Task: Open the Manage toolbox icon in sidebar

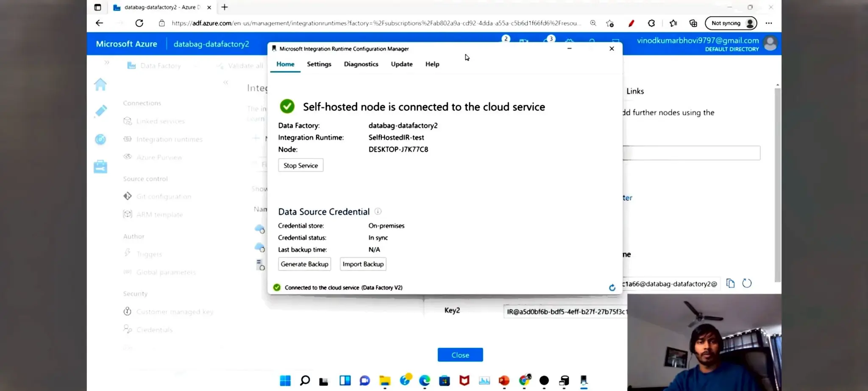Action: pyautogui.click(x=100, y=167)
